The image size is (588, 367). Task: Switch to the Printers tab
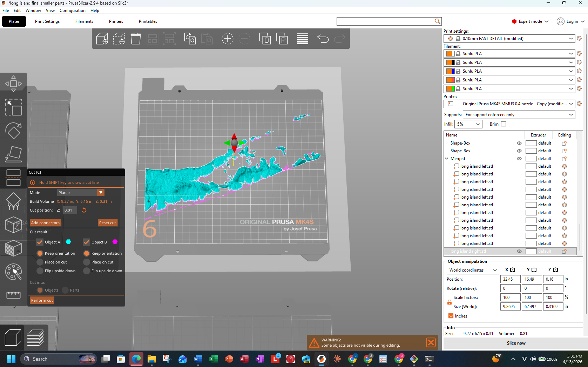pos(116,21)
